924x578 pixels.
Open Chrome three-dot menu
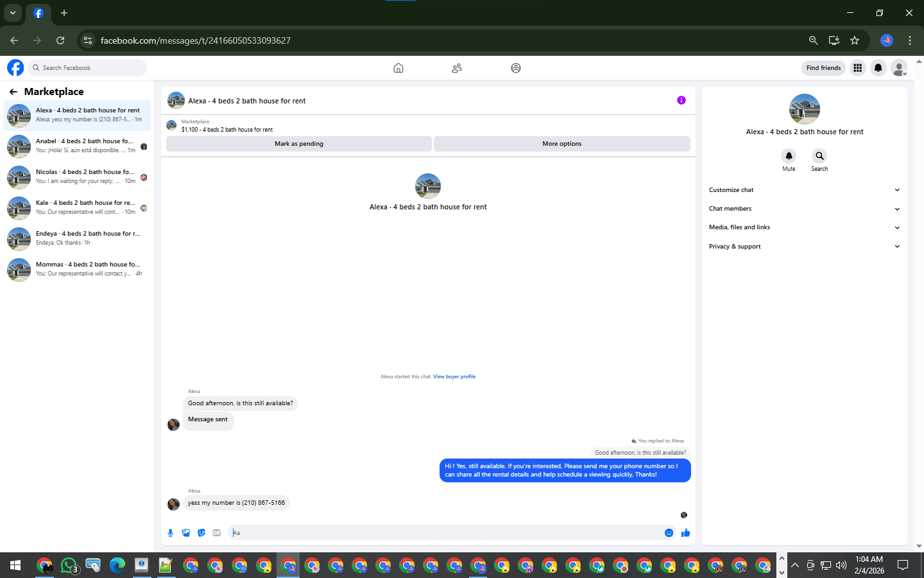click(x=910, y=40)
